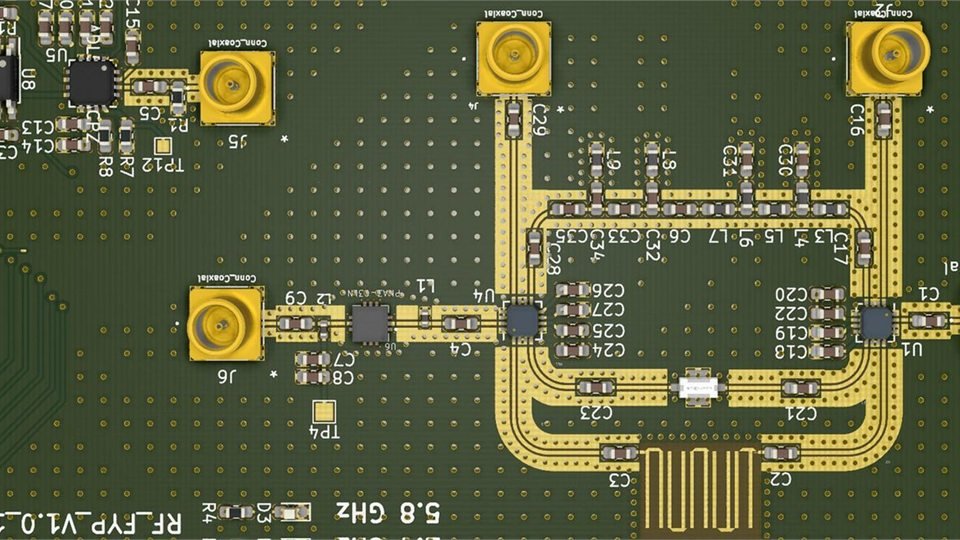The image size is (960, 540).
Task: Click the U6 amplifier IC package
Action: [x=370, y=323]
